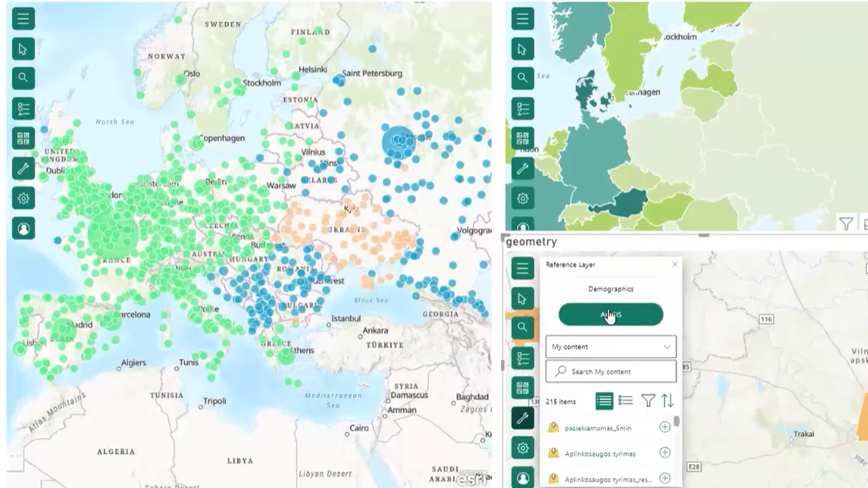Select the ArcGIS tab in Reference Layer

[x=610, y=314]
